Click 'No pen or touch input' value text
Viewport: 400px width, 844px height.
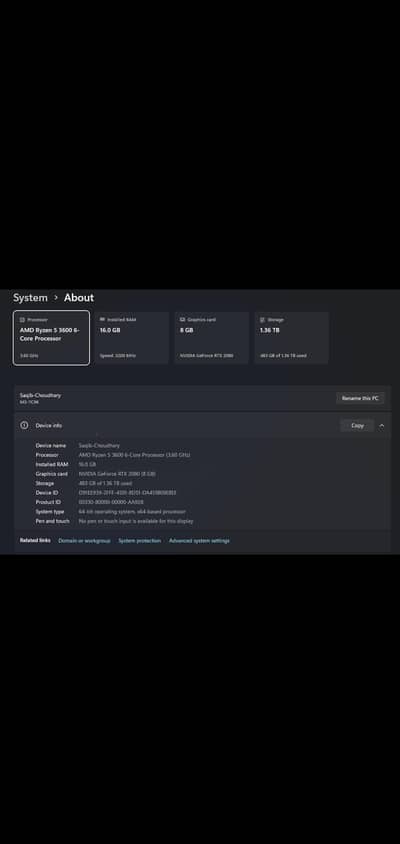tap(136, 521)
